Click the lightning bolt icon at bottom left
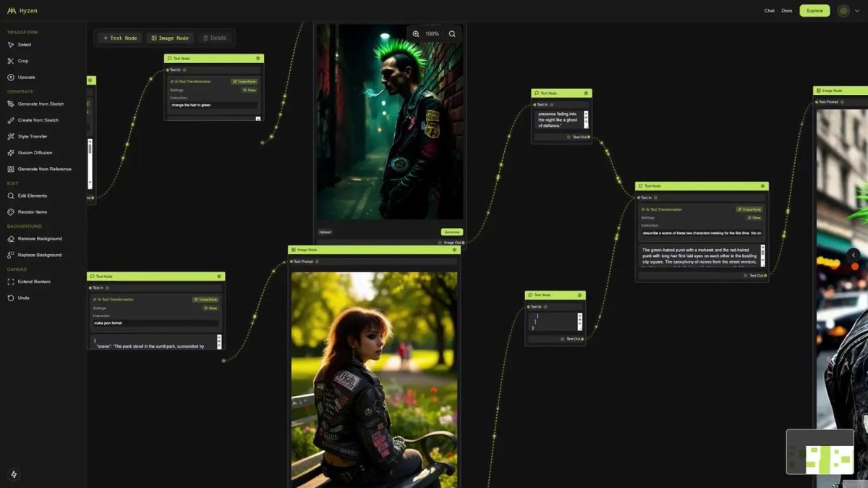 [x=13, y=474]
